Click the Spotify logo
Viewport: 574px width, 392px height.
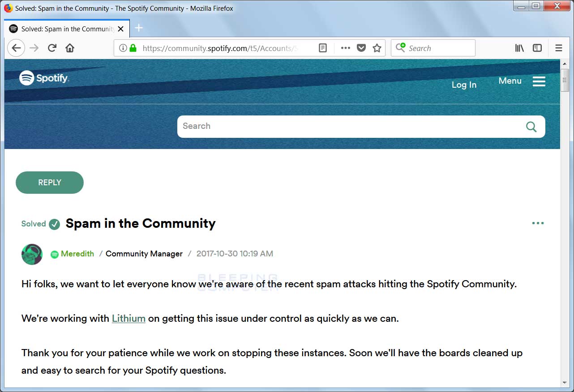(x=44, y=78)
